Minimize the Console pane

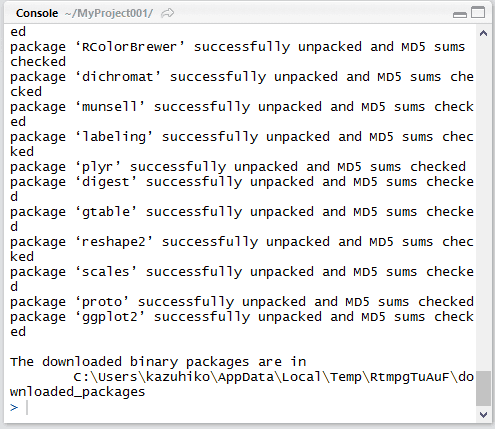(x=460, y=14)
